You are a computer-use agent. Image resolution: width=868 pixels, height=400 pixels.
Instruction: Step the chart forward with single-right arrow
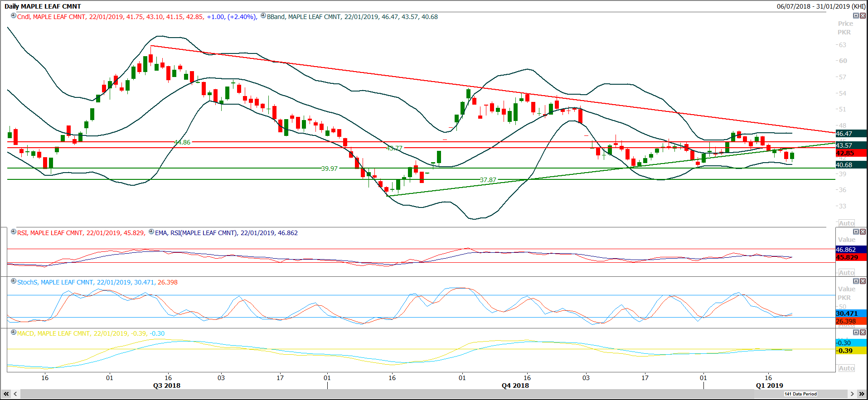coord(852,394)
